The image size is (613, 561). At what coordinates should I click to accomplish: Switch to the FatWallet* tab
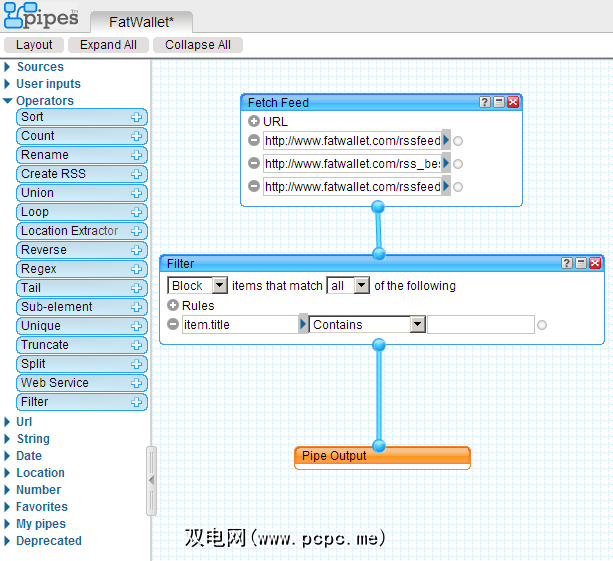[141, 22]
